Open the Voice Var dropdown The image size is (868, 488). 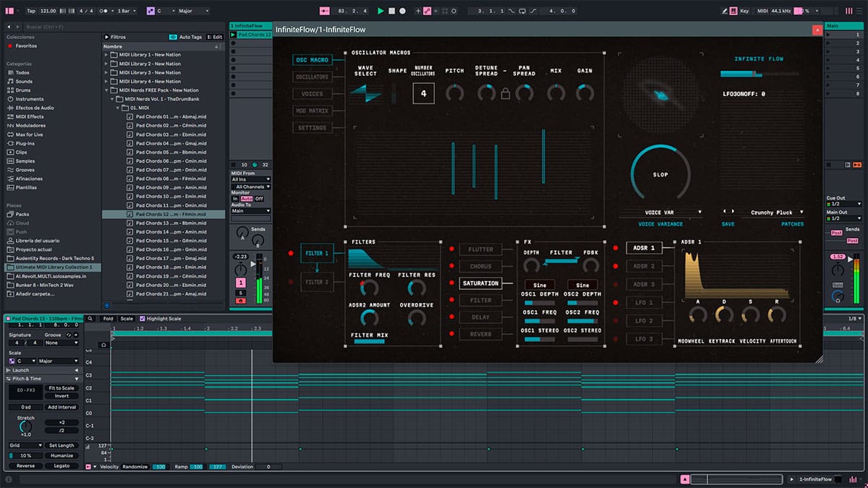coord(660,213)
